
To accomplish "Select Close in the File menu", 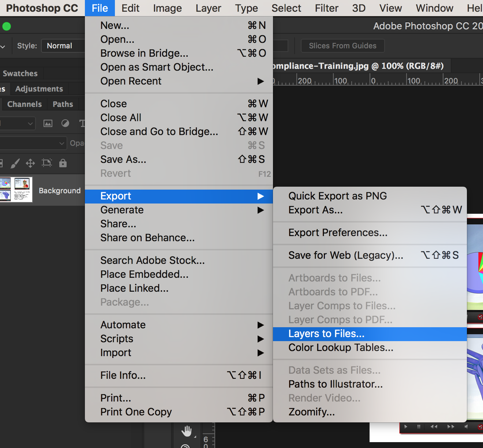I will point(179,104).
